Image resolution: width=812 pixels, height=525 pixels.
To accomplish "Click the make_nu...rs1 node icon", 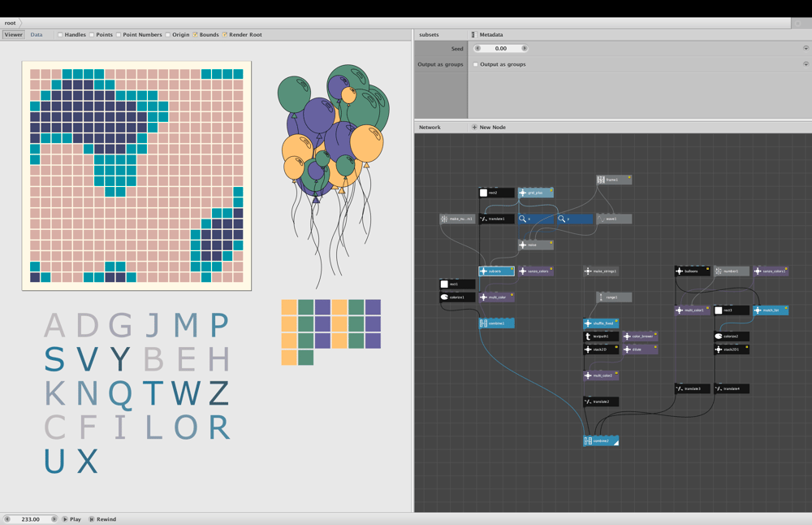I will 444,219.
